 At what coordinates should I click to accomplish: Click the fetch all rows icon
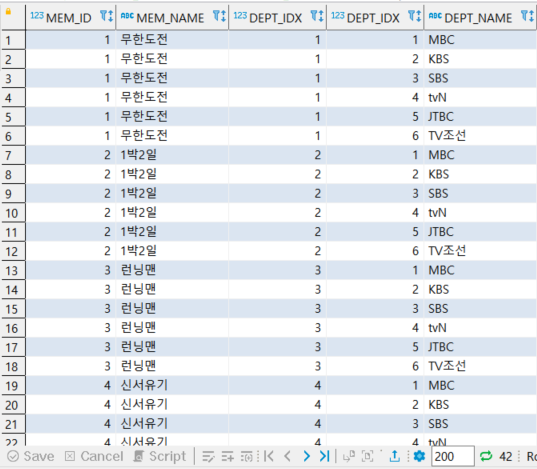click(x=367, y=456)
